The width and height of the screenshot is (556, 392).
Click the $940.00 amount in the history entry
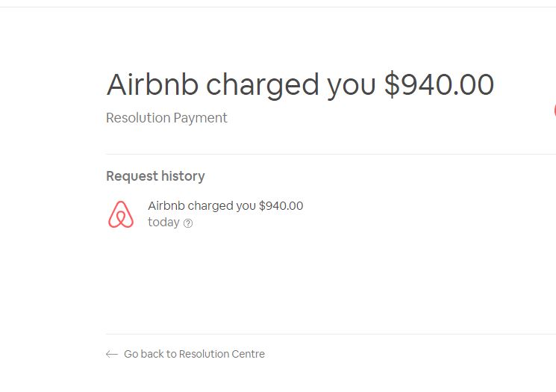click(x=281, y=206)
